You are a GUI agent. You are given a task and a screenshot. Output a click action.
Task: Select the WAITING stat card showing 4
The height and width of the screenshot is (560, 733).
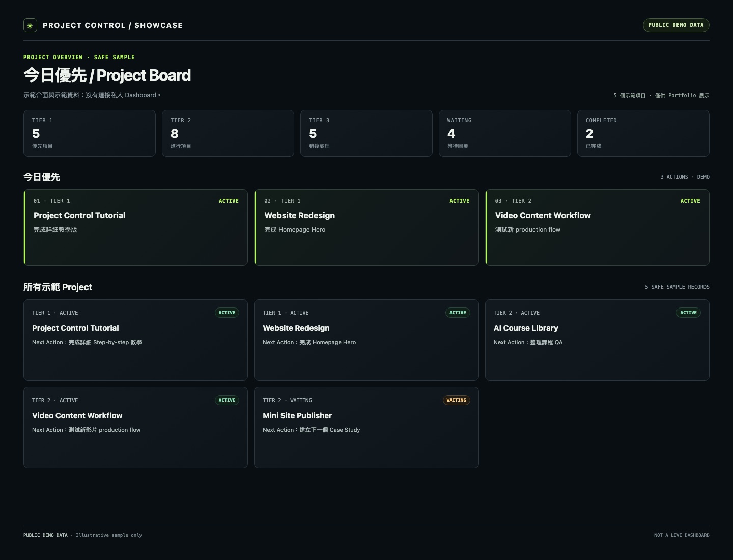coord(505,133)
